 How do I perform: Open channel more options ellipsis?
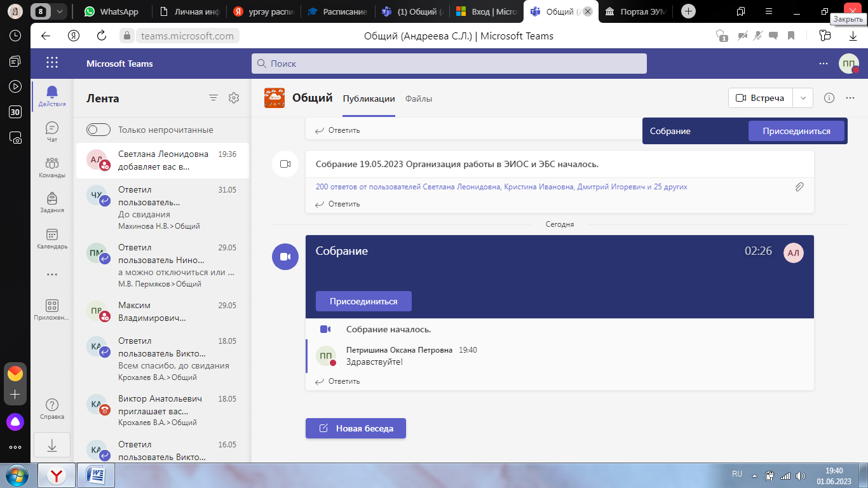point(850,98)
